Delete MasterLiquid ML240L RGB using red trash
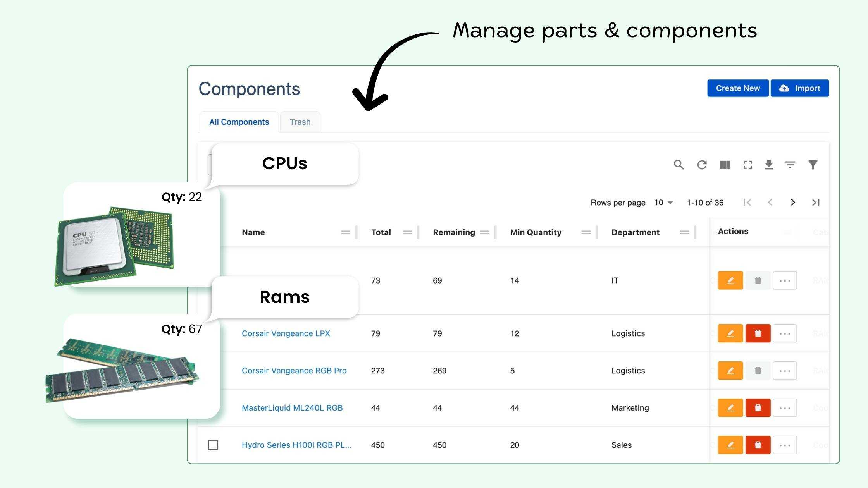 click(758, 408)
